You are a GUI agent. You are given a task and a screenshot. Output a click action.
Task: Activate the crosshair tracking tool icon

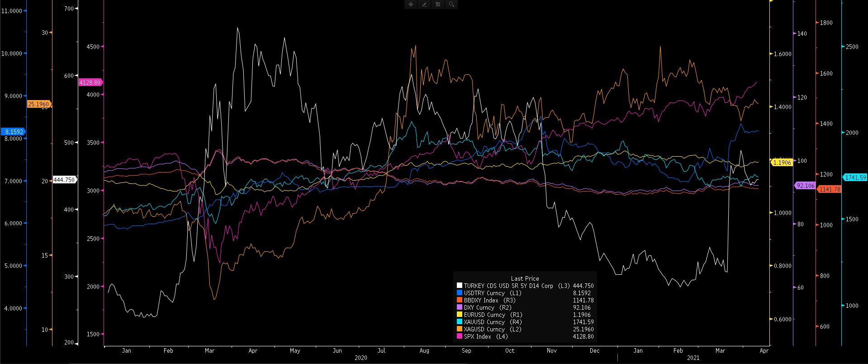coord(411,5)
